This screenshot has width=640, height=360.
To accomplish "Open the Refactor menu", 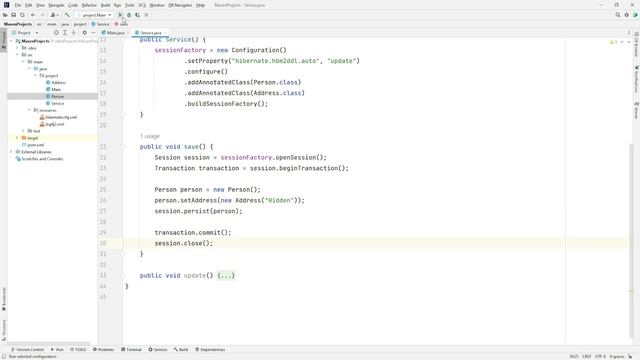I will point(89,5).
